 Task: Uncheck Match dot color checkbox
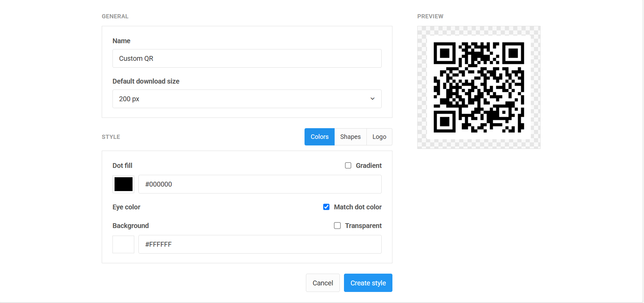pos(326,207)
